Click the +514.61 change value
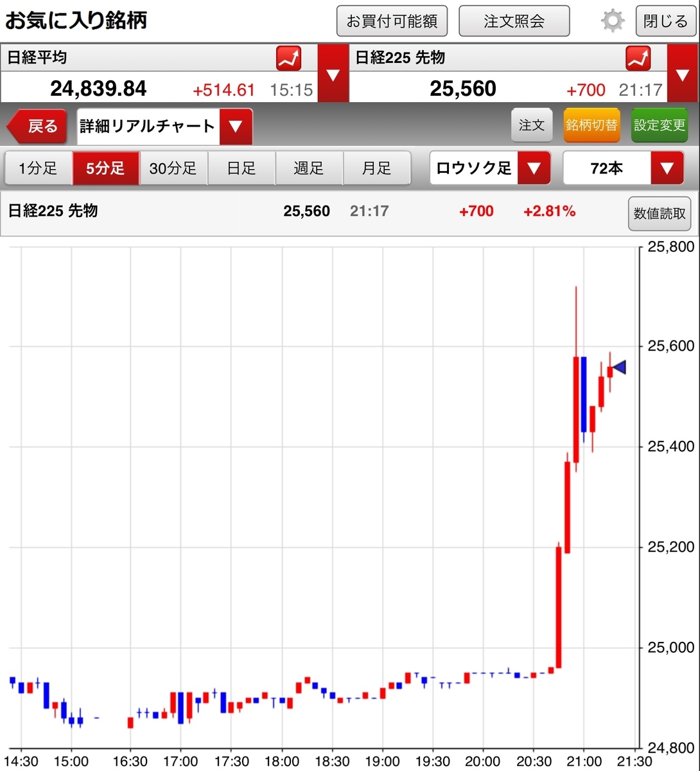Viewport: 700px width, 771px height. (x=224, y=90)
